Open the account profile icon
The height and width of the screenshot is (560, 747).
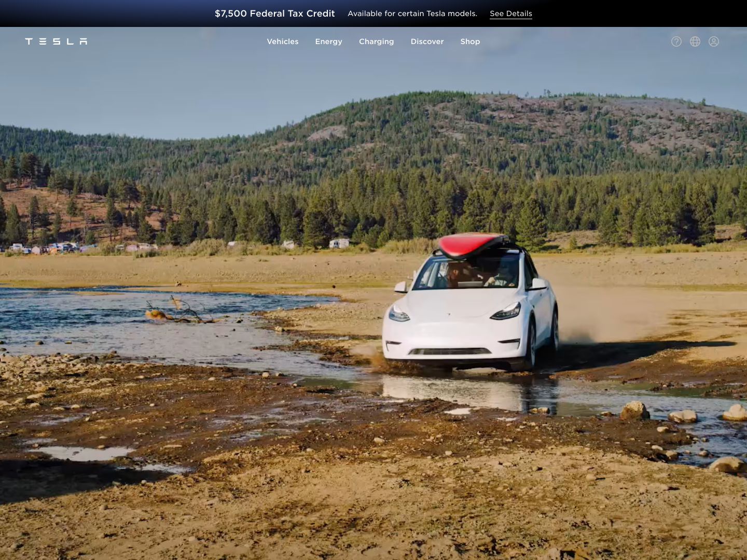point(714,41)
